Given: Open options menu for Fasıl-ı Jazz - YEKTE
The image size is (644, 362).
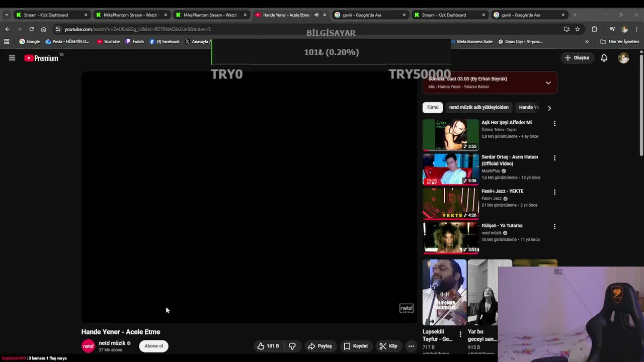Looking at the screenshot, I should click(x=554, y=192).
